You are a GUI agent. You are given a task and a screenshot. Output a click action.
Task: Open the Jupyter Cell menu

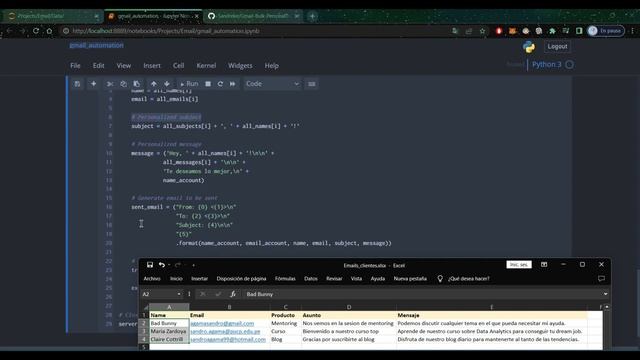click(x=178, y=66)
